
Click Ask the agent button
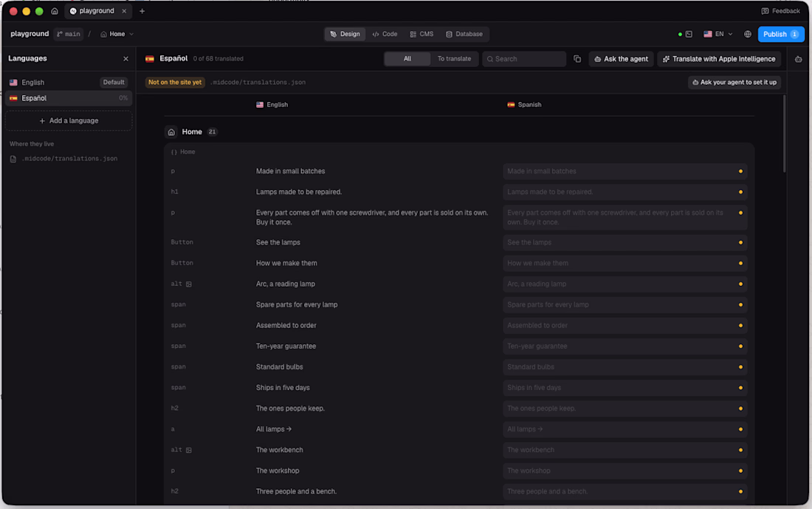(x=621, y=59)
